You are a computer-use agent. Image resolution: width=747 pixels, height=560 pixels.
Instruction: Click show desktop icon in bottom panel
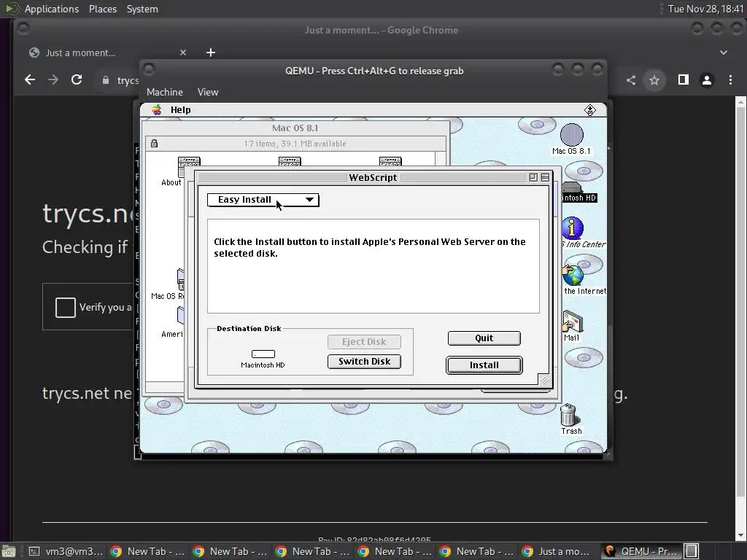pos(8,551)
